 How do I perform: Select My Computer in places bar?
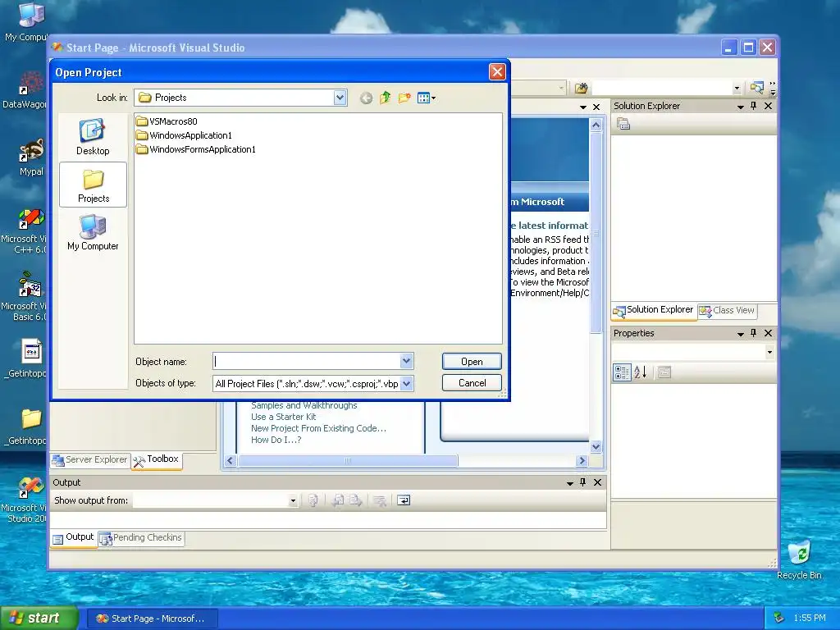pyautogui.click(x=93, y=232)
